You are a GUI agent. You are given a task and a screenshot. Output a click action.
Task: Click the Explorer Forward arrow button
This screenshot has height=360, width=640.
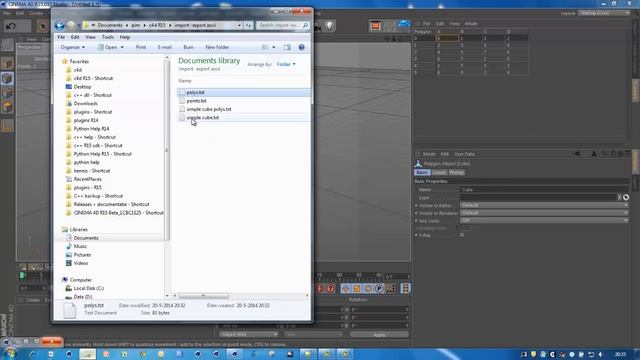tap(71, 25)
